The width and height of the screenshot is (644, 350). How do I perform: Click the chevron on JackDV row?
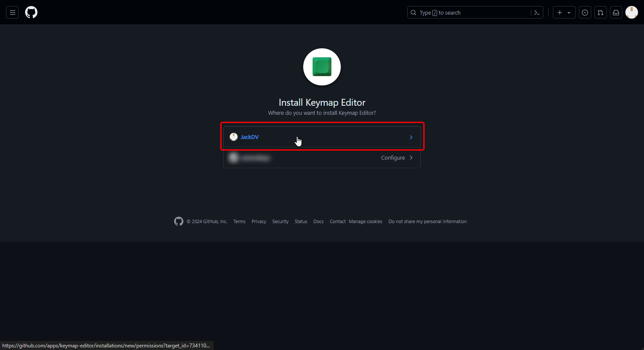(411, 137)
